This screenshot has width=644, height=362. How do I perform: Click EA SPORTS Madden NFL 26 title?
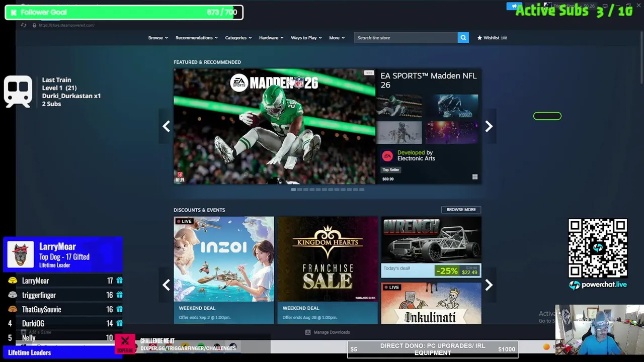(x=428, y=80)
